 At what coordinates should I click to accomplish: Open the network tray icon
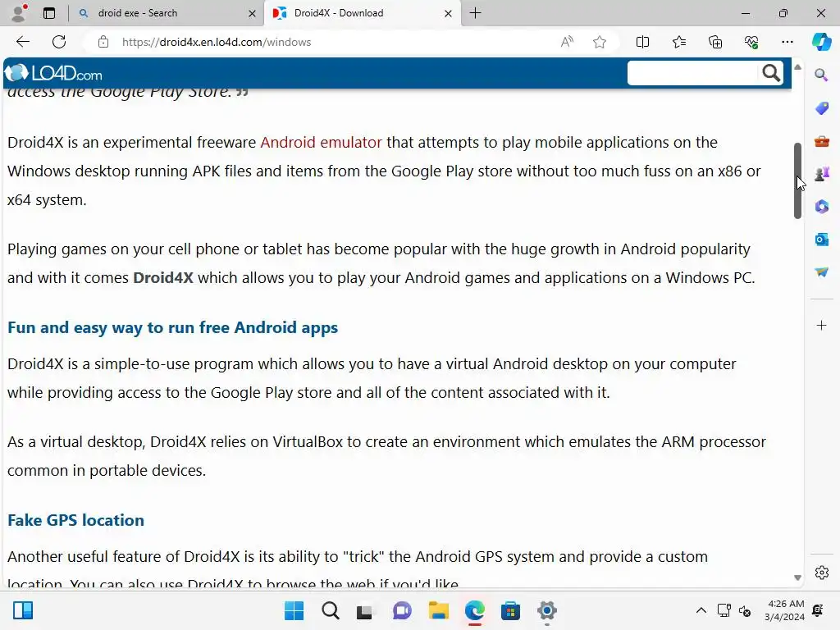click(x=724, y=610)
